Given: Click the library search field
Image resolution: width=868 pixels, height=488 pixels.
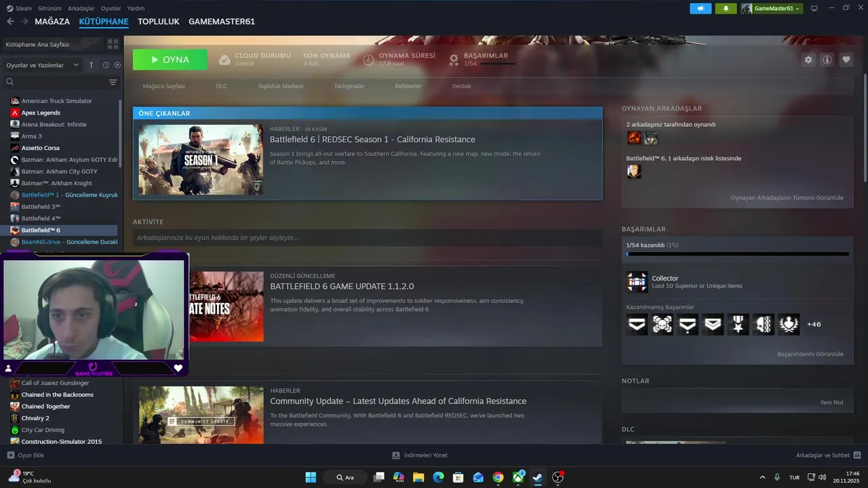Looking at the screenshot, I should tap(56, 82).
